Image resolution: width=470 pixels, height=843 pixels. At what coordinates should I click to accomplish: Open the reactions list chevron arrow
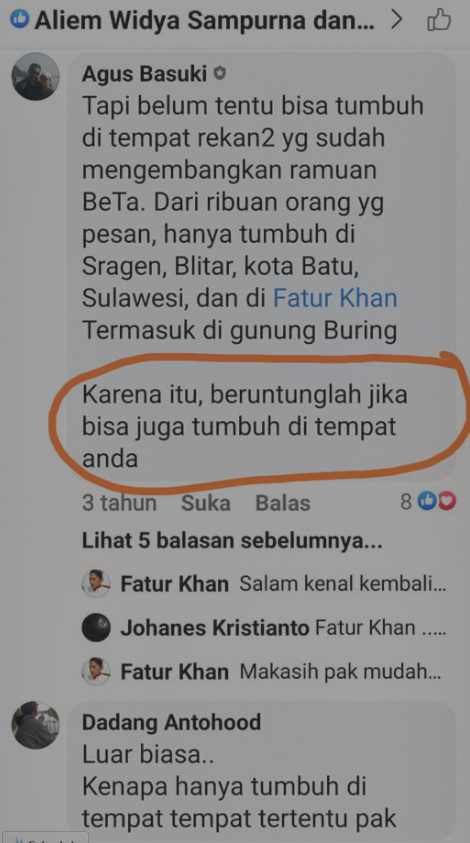point(396,20)
